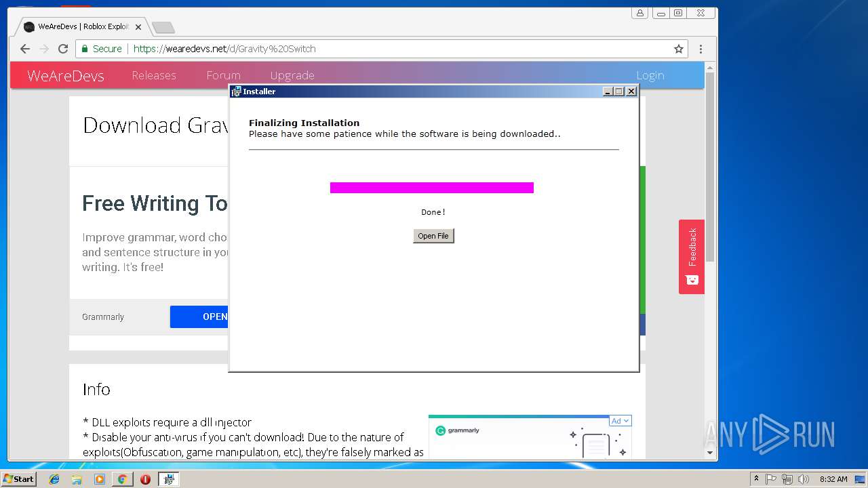Open Windows Explorer folder in taskbar

tap(77, 479)
